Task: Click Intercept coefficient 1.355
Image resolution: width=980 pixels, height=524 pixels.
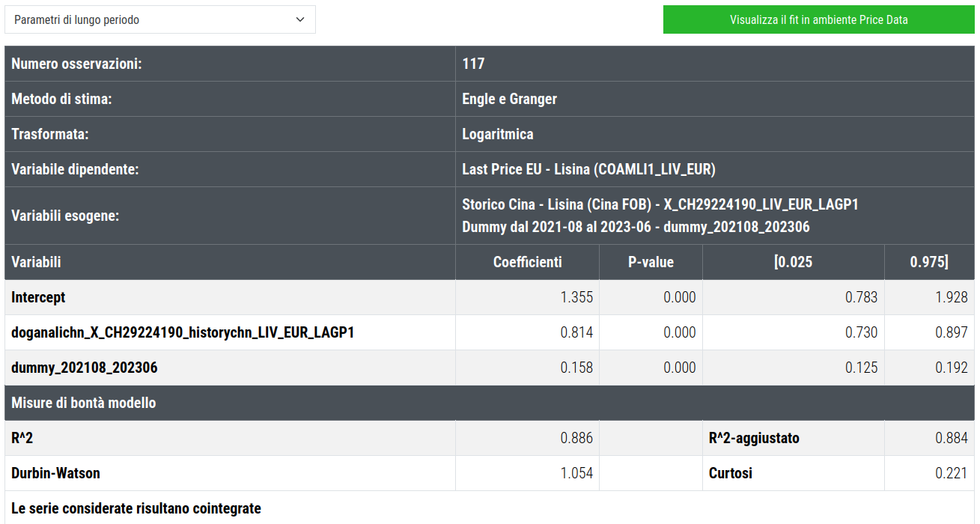Action: pos(576,297)
